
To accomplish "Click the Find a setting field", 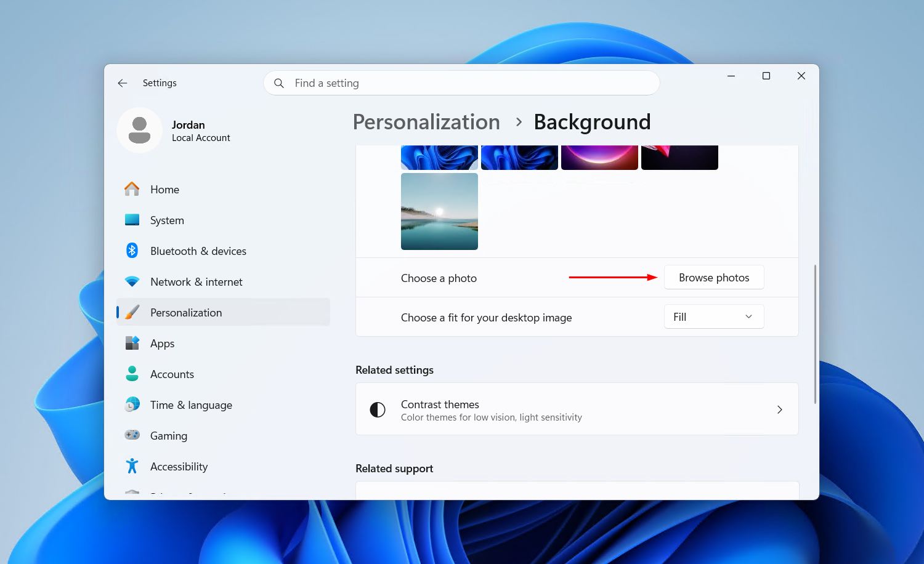I will (461, 83).
